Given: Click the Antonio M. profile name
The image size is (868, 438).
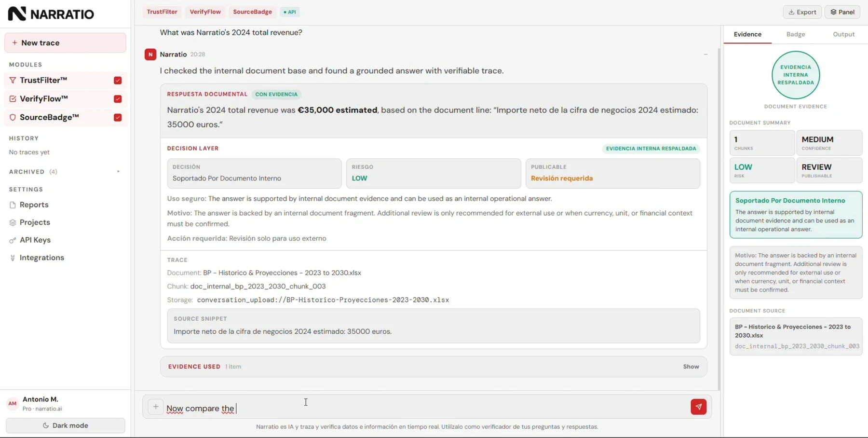Looking at the screenshot, I should point(41,399).
